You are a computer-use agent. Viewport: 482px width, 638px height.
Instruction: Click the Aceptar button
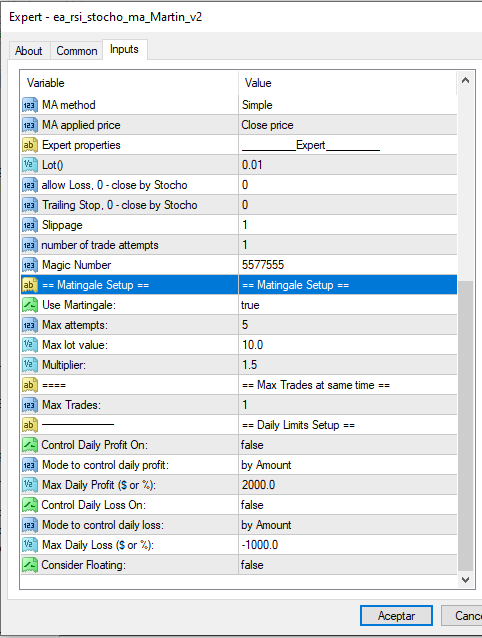(396, 616)
